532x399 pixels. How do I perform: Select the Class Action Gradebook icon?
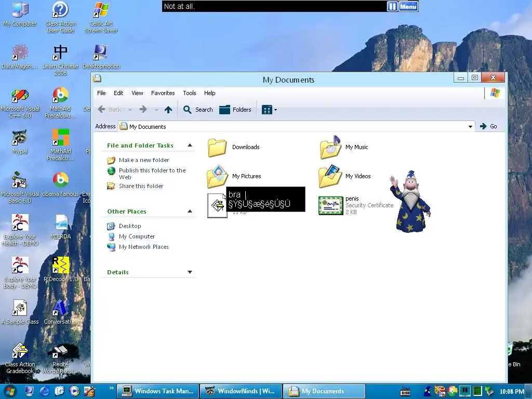coord(20,358)
